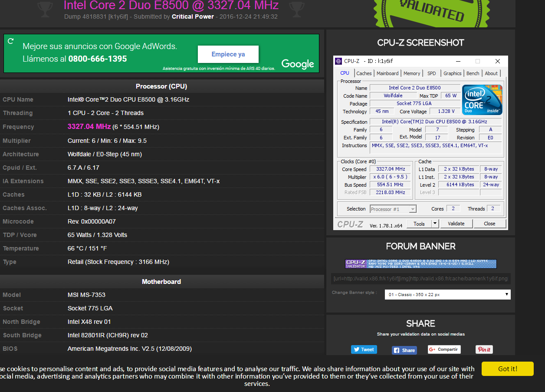Click the Instructions list field in CPU-Z
The height and width of the screenshot is (392, 545).
[x=436, y=148]
